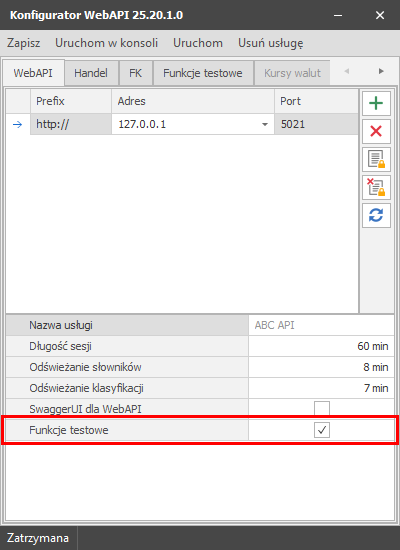Screen dimensions: 400x550
Task: Click the tab scroll left arrow
Action: (347, 72)
